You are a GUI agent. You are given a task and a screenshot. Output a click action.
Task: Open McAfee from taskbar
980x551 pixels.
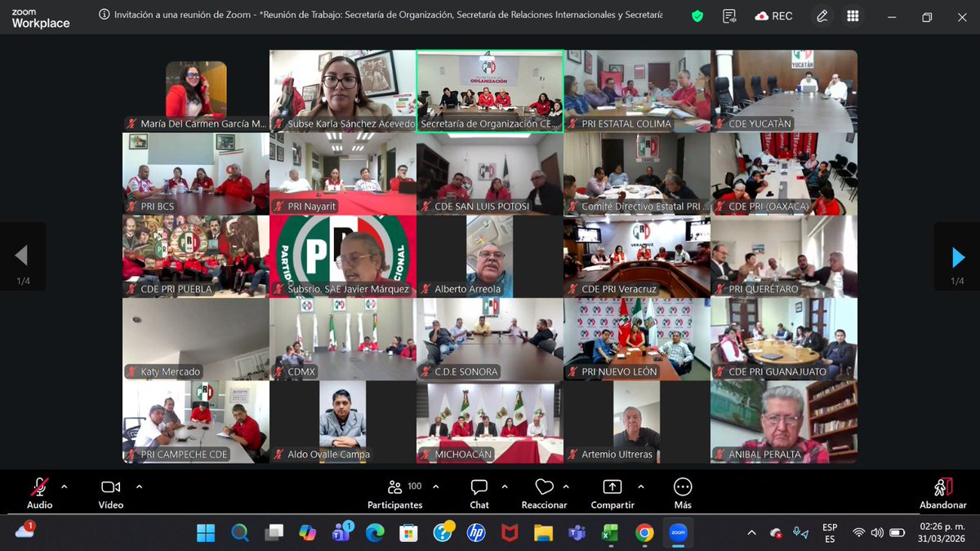(510, 533)
